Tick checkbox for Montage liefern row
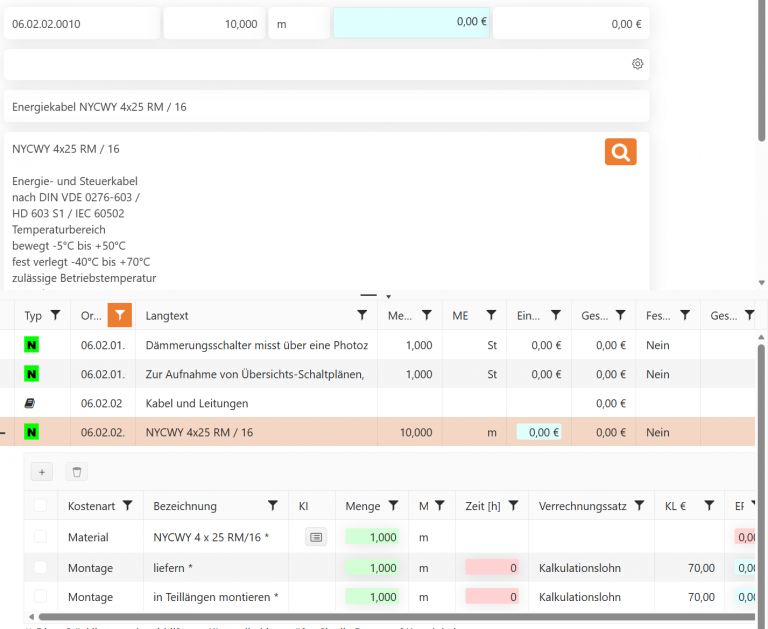768x629 pixels. point(40,568)
